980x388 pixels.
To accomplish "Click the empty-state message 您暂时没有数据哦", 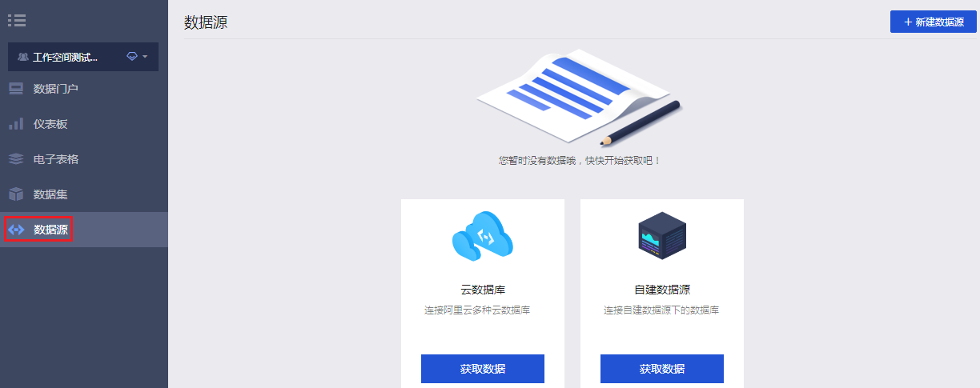I will click(x=580, y=160).
